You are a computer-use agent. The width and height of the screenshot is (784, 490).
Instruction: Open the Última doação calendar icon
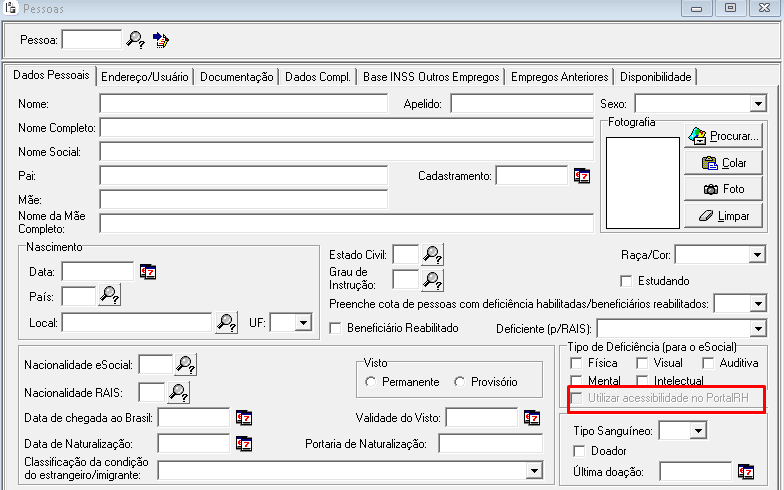[x=745, y=471]
